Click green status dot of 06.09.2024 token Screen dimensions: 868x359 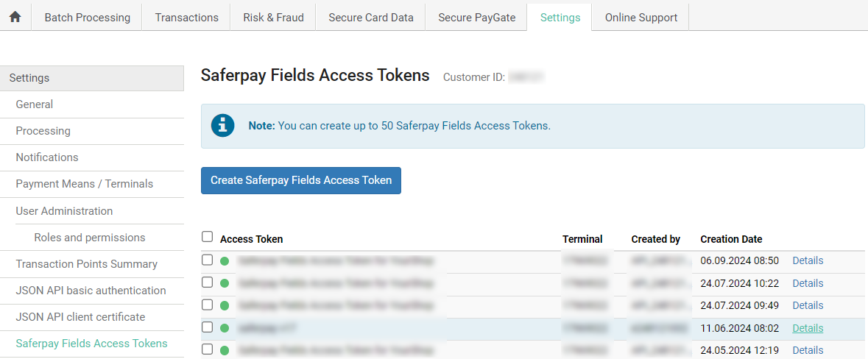pos(225,260)
